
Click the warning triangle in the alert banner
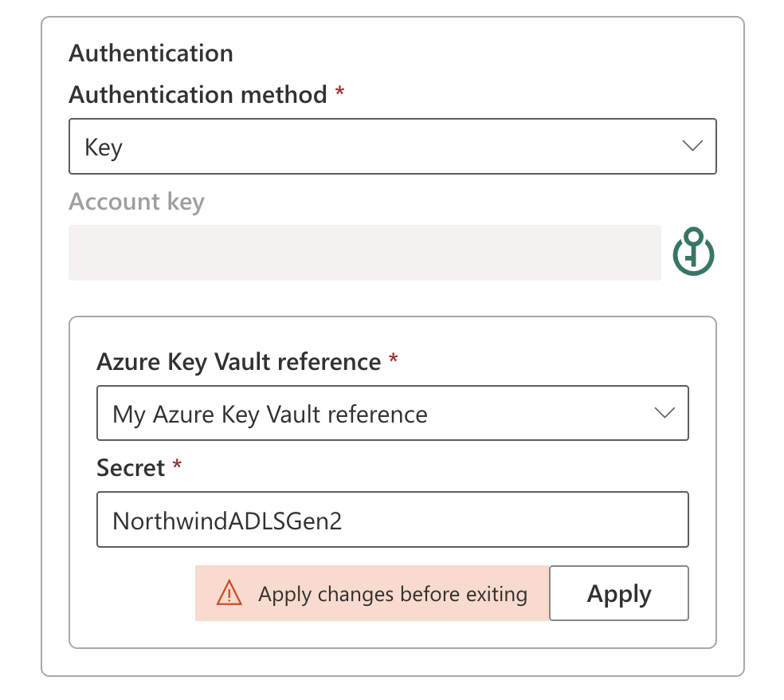coord(229,593)
